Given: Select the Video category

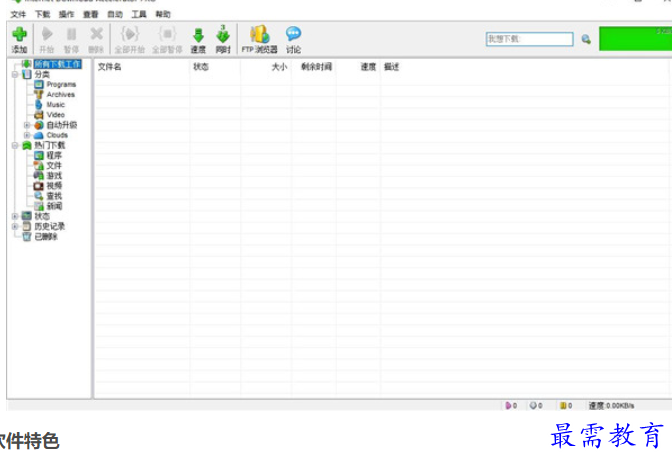Looking at the screenshot, I should 49,115.
